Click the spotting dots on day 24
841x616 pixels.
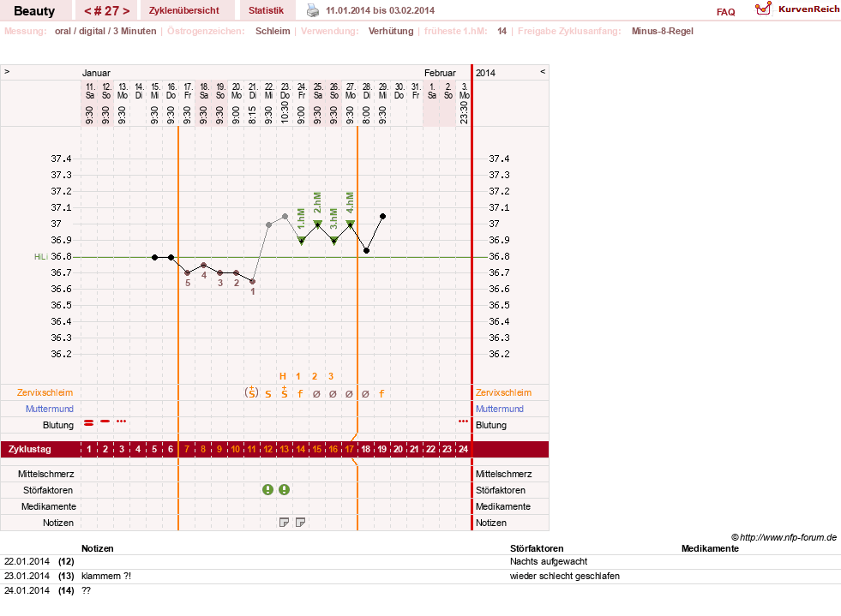point(464,422)
